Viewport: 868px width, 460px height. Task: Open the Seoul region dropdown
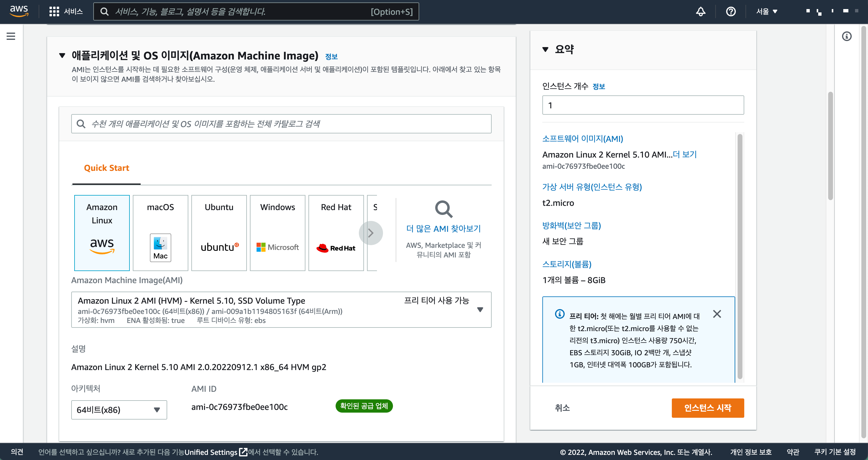pyautogui.click(x=767, y=11)
